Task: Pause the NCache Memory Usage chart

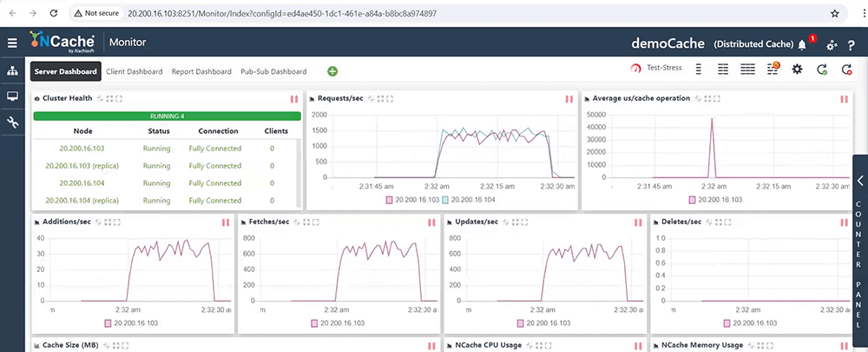Action: click(845, 346)
